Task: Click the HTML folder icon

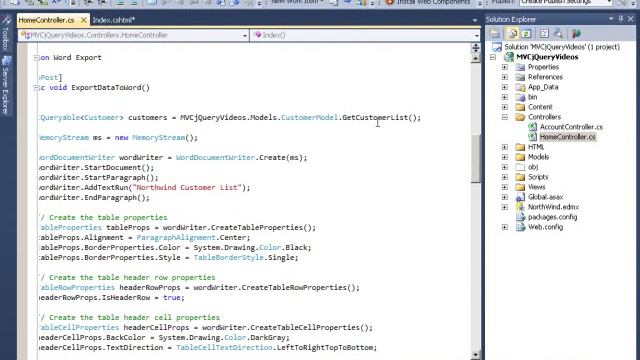Action: (x=520, y=147)
